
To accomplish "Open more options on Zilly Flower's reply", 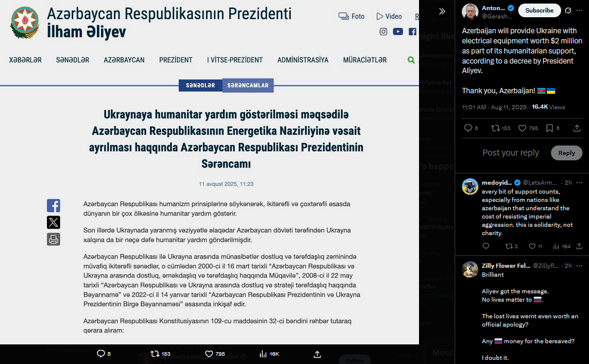I will pyautogui.click(x=579, y=265).
